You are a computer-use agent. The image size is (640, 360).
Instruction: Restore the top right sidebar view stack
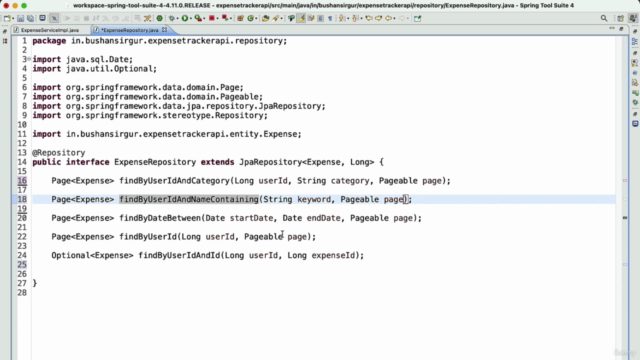coord(635,31)
